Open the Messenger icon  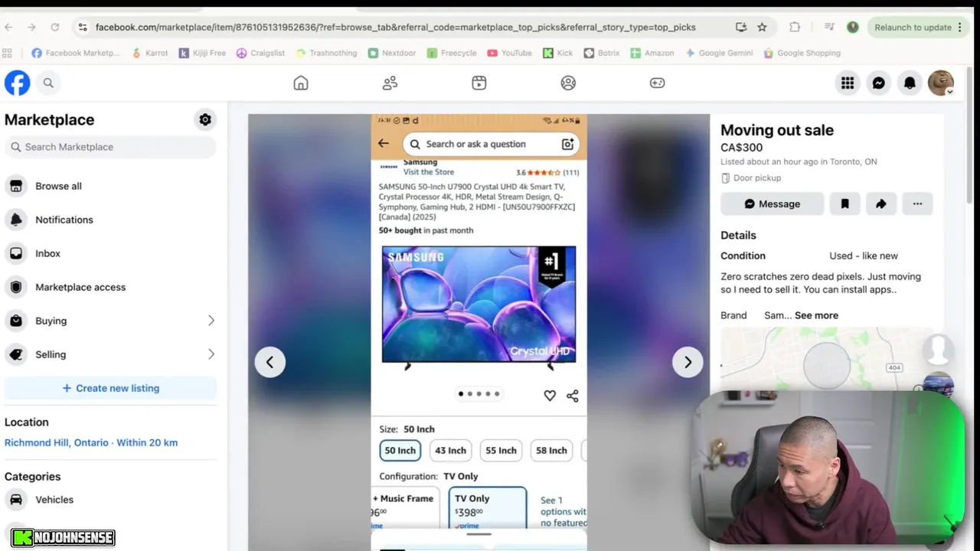point(879,83)
